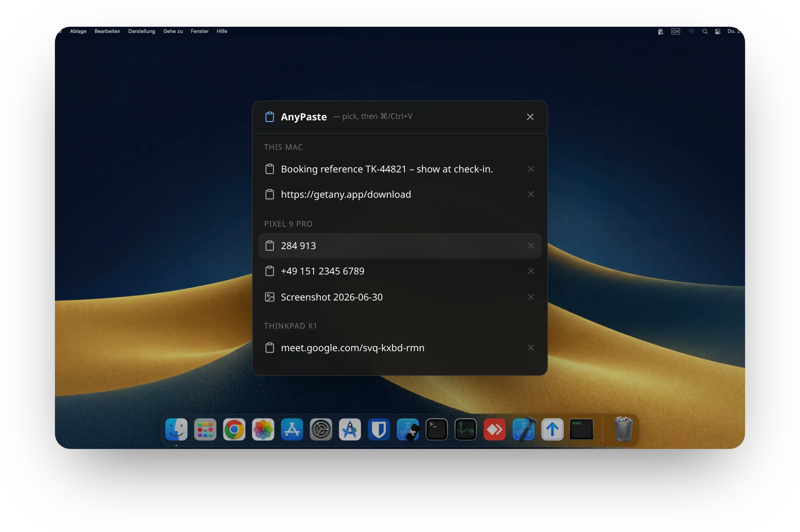
Task: Open the Bearbeiten menu
Action: coord(107,31)
